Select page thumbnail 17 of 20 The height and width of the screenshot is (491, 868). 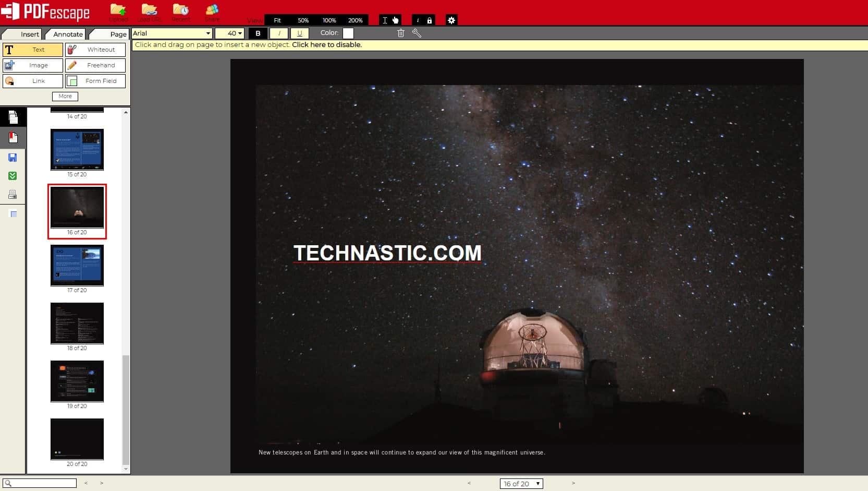pyautogui.click(x=77, y=266)
